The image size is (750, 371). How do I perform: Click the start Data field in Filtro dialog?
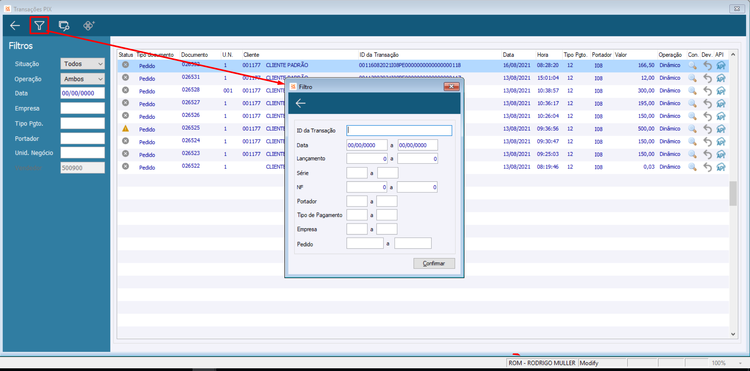pos(367,145)
